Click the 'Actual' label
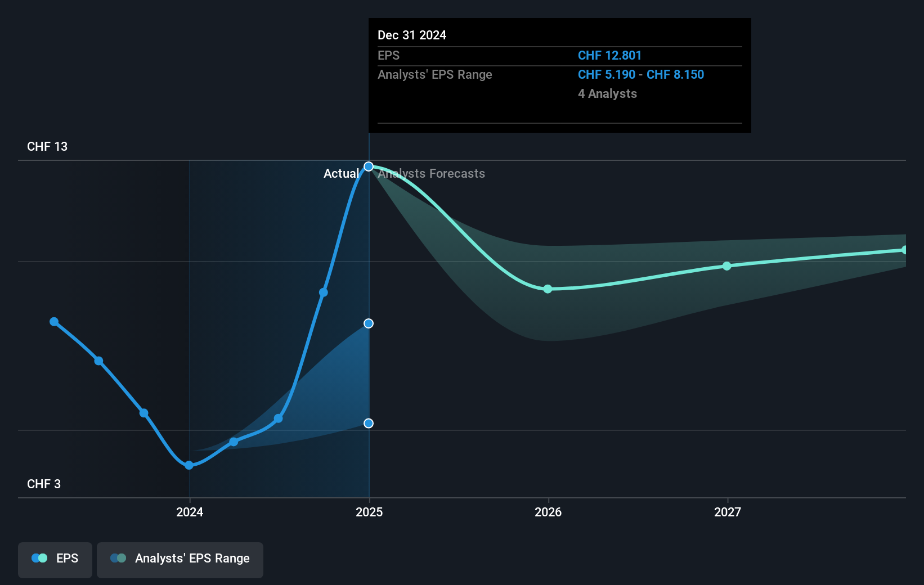This screenshot has width=924, height=585. (341, 173)
